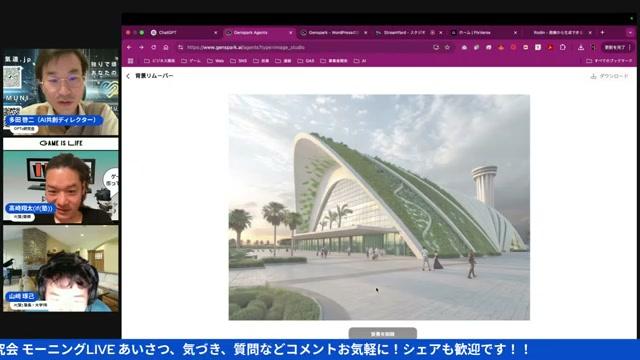Select the Genspark Agents tab

point(260,33)
